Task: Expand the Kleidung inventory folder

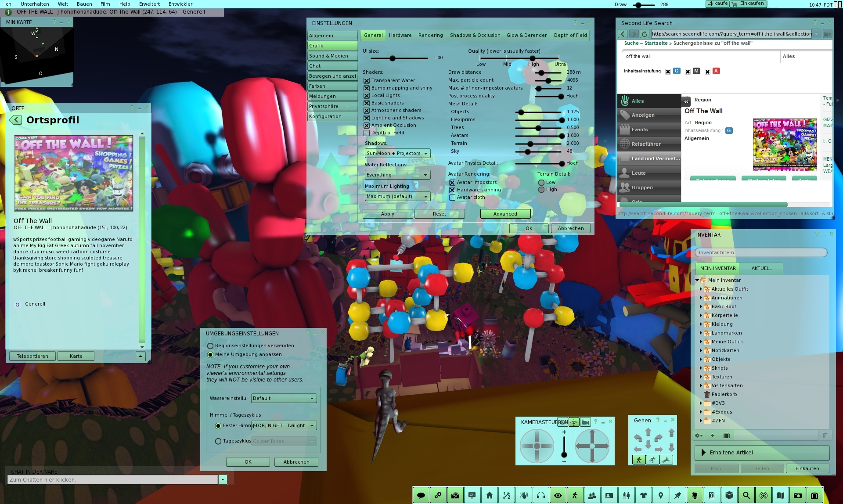Action: click(701, 324)
